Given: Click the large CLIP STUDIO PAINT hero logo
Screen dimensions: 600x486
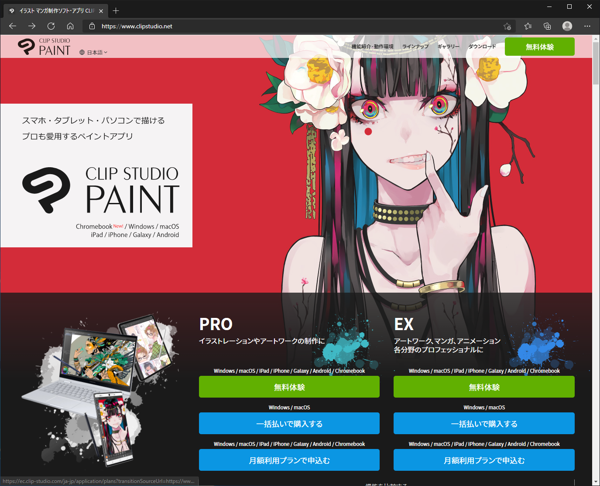Looking at the screenshot, I should pyautogui.click(x=101, y=190).
